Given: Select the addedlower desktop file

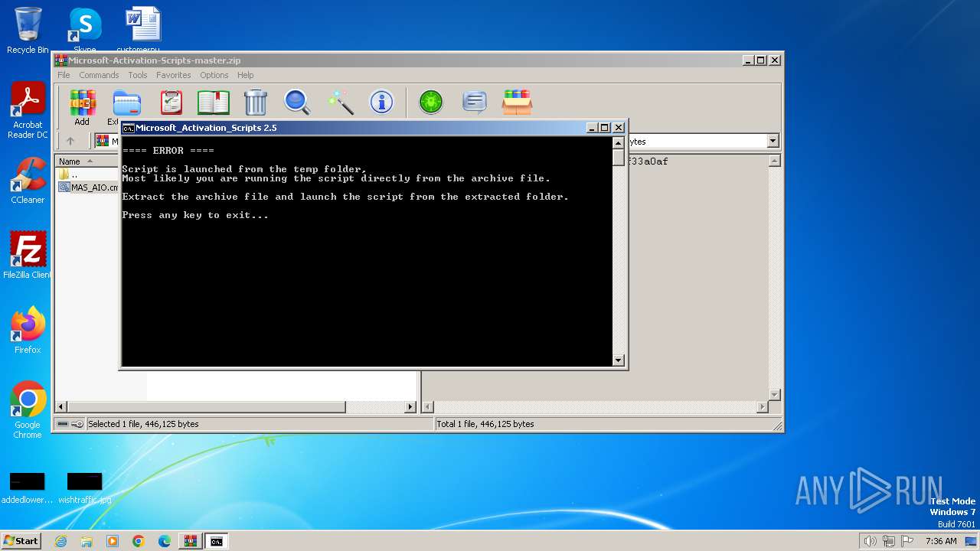Looking at the screenshot, I should (27, 488).
